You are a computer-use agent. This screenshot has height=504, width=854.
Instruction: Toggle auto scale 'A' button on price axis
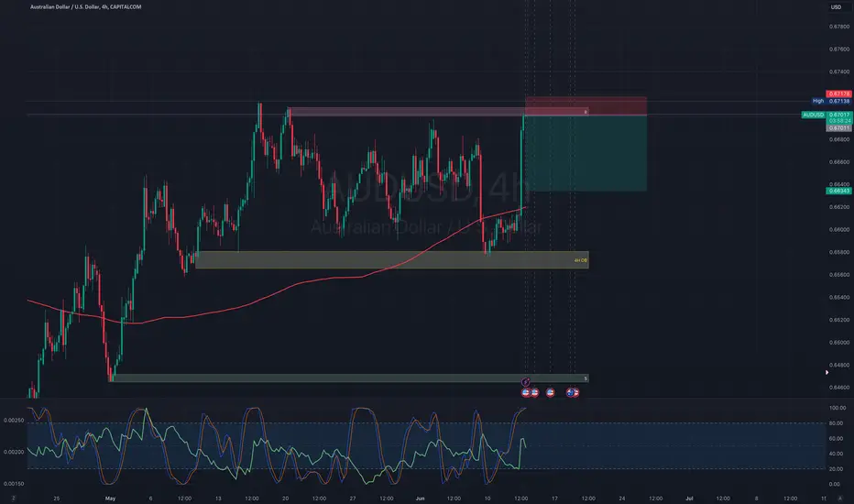[x=840, y=498]
